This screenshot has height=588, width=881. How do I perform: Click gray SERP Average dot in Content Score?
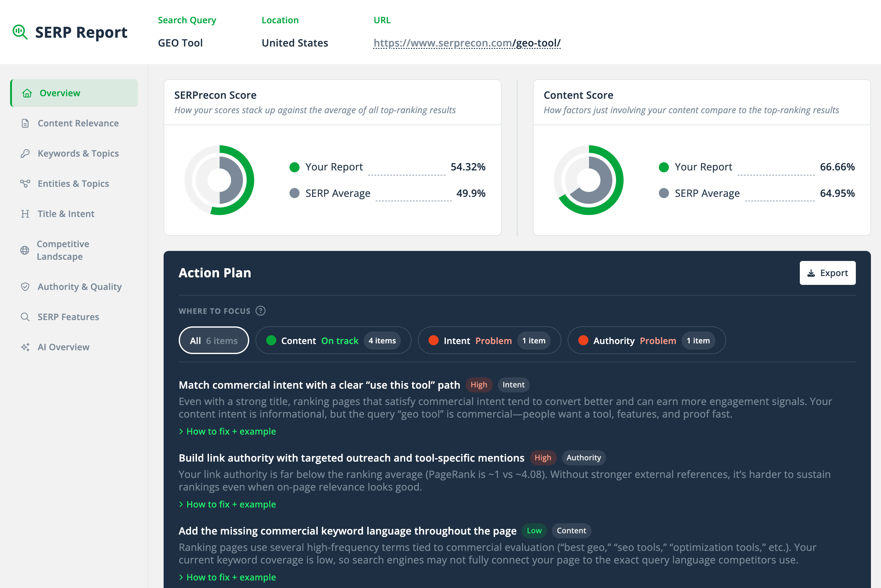point(664,193)
